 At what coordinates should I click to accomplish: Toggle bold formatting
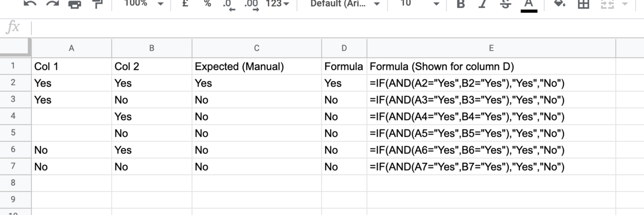(460, 3)
